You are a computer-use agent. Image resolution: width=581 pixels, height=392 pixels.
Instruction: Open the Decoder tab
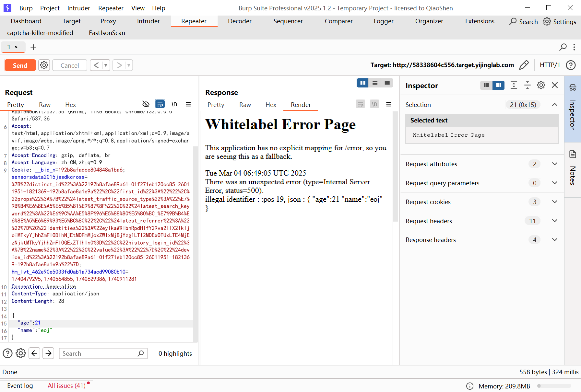point(240,21)
